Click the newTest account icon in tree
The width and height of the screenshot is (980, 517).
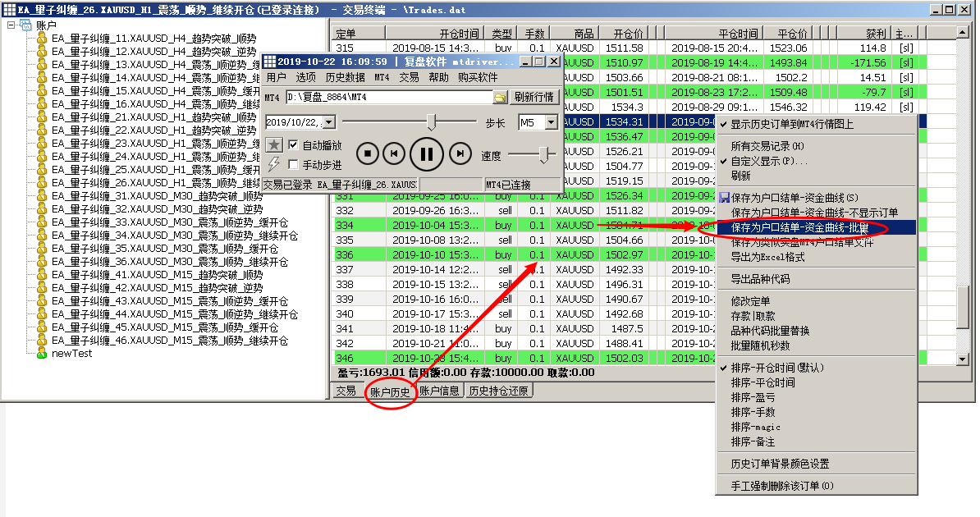click(x=42, y=354)
